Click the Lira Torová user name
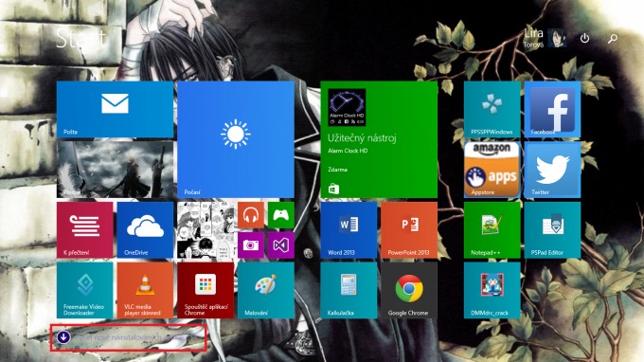 pos(533,38)
